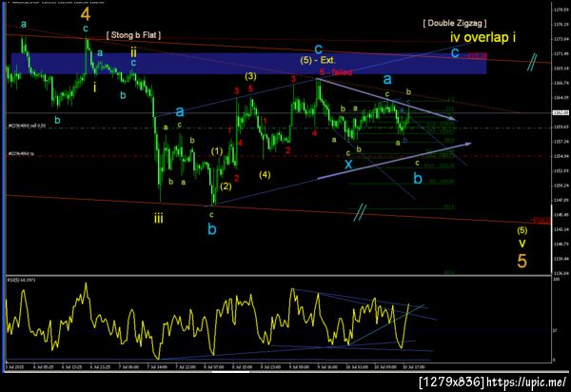
Task: Click the '9 Jul 08:00' time label
Action: click(300, 367)
